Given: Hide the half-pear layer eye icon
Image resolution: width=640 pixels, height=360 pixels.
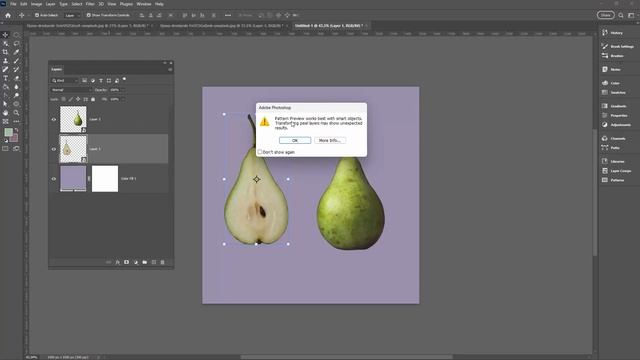Looking at the screenshot, I should (x=53, y=149).
